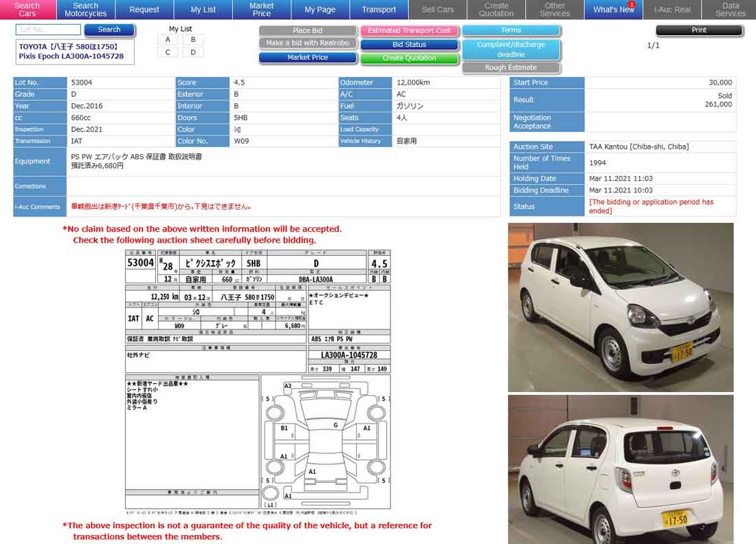Select lot number value 53004

(82, 83)
